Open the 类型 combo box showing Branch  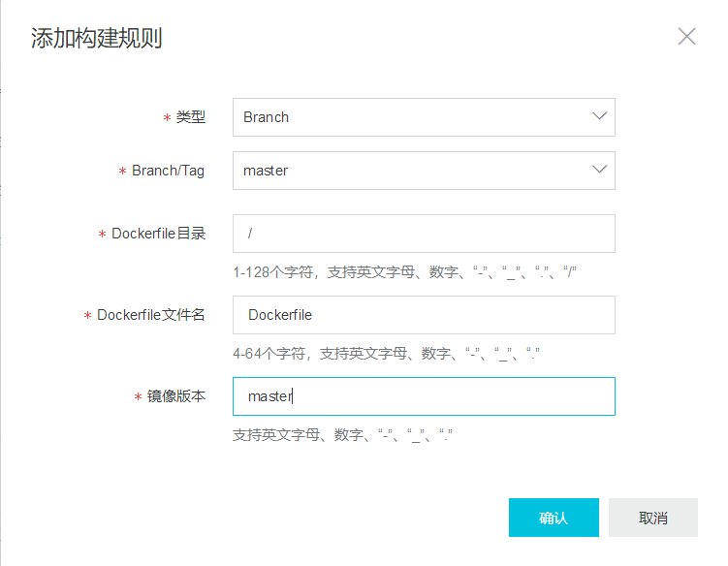point(424,117)
